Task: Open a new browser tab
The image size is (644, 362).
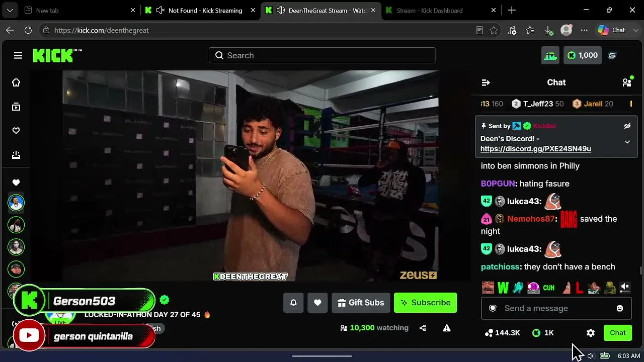Action: tap(512, 10)
